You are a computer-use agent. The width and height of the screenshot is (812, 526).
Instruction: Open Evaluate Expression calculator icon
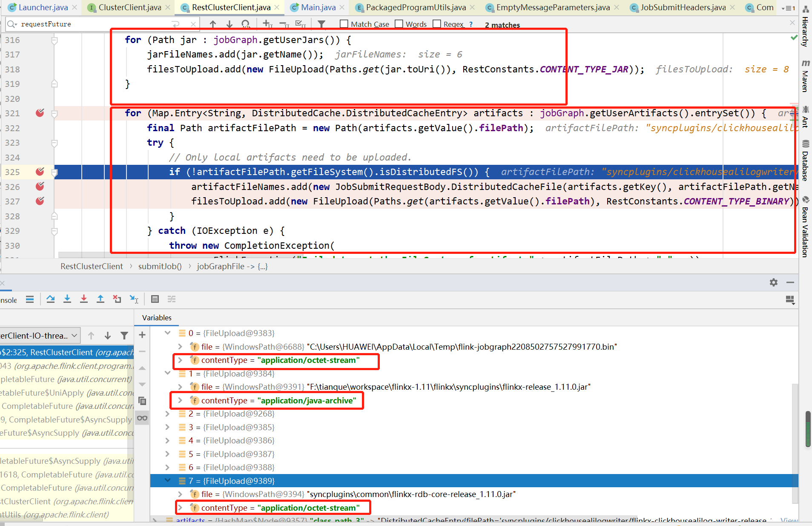(155, 299)
